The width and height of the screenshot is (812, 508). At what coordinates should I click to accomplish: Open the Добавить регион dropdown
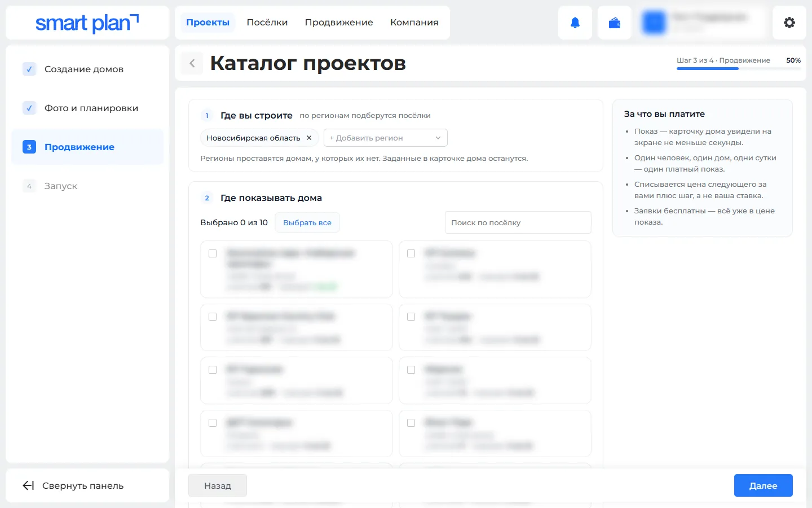[x=386, y=138]
